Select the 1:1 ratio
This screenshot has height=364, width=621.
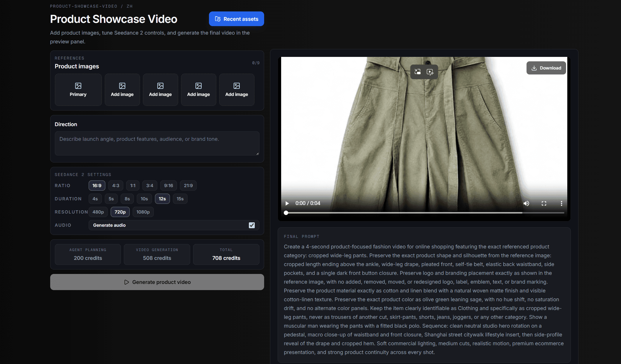pos(133,186)
